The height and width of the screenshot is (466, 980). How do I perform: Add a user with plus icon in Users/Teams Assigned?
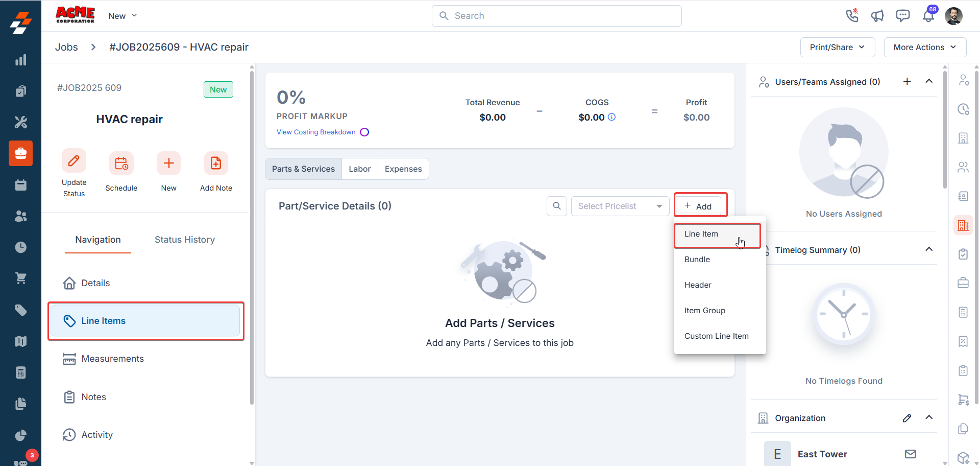(907, 81)
